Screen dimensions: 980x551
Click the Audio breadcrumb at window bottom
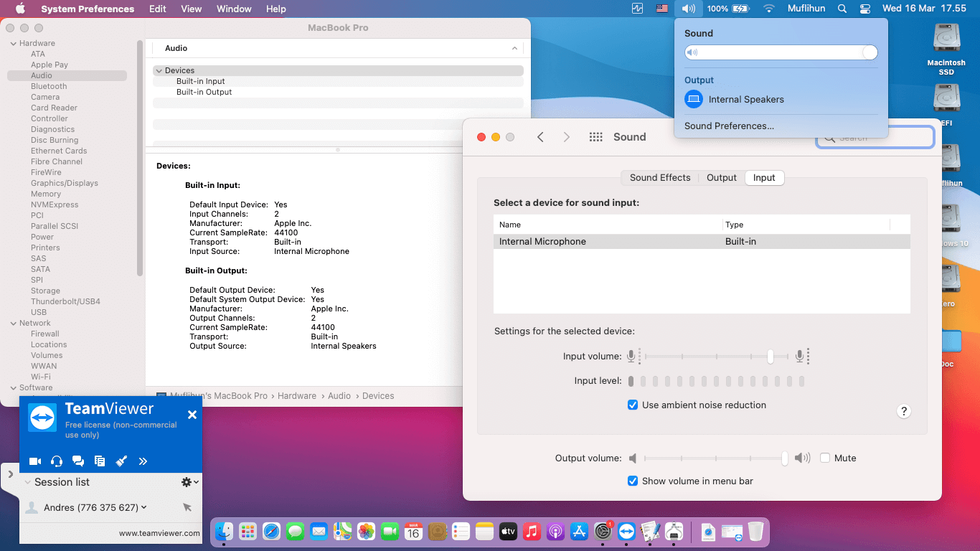[x=339, y=395]
